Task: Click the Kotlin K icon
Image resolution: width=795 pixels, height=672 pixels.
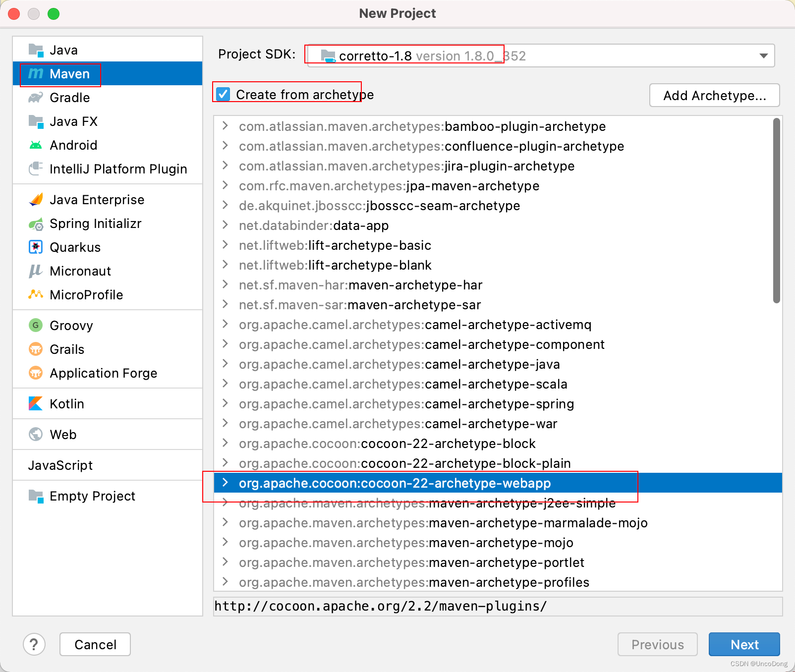Action: point(36,403)
